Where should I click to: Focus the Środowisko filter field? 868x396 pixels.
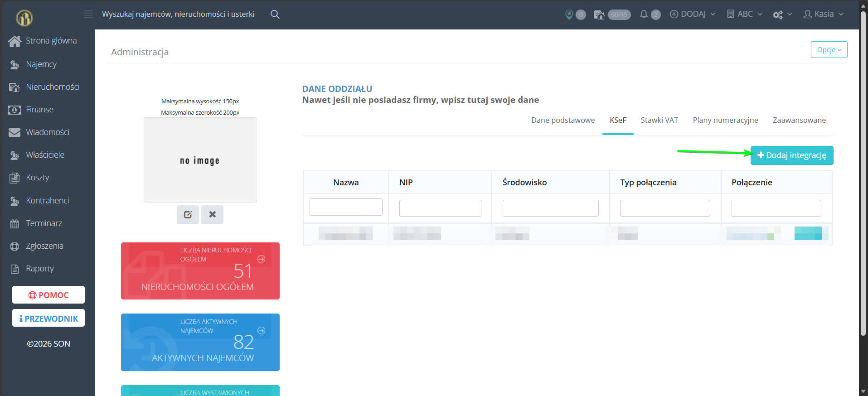(x=551, y=208)
